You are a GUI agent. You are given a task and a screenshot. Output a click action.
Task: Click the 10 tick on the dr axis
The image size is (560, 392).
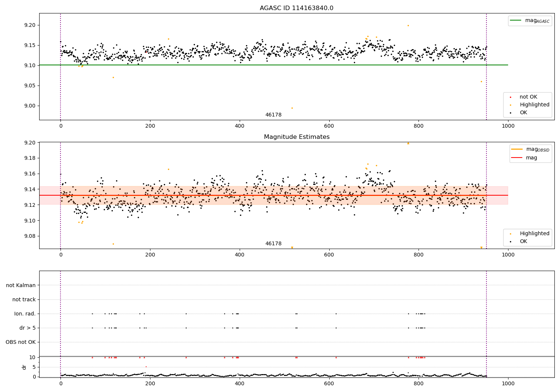click(x=32, y=358)
